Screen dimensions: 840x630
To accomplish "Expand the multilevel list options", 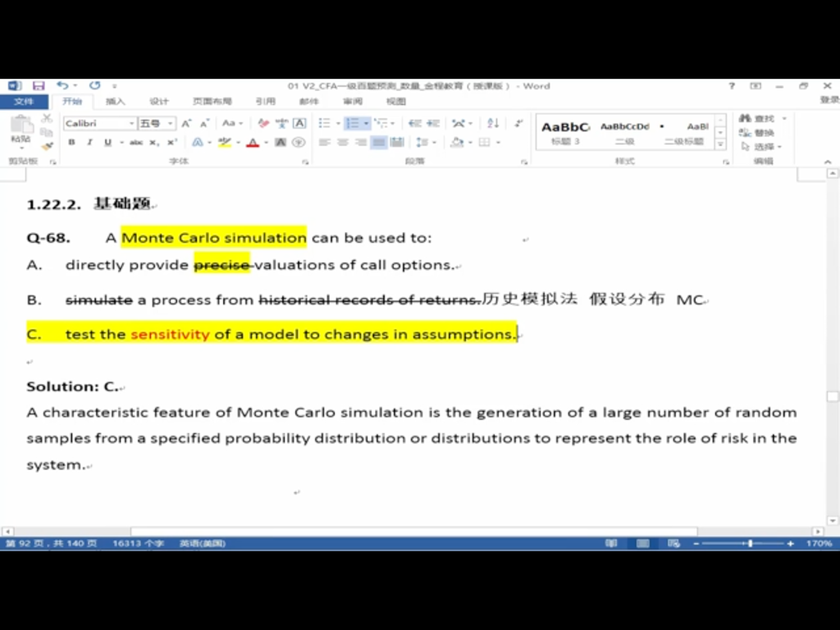I will 393,124.
